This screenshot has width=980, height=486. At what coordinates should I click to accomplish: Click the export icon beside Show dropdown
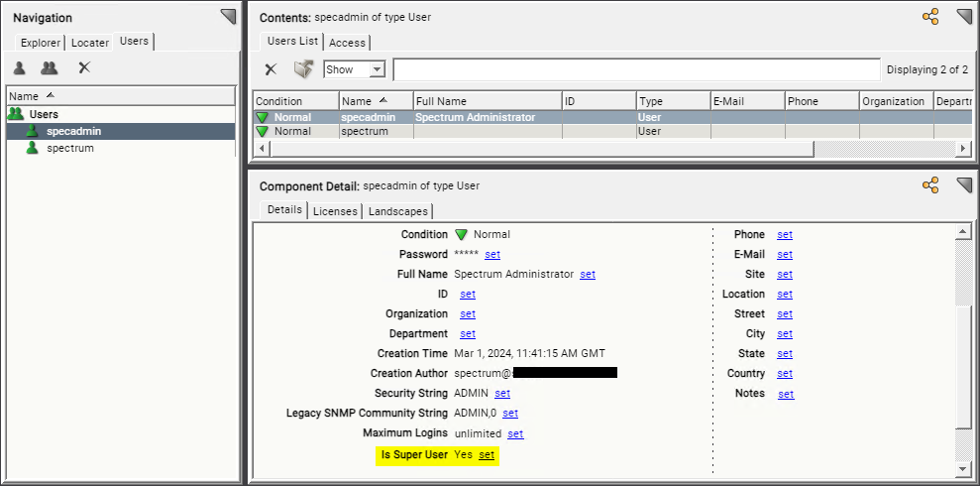click(303, 69)
